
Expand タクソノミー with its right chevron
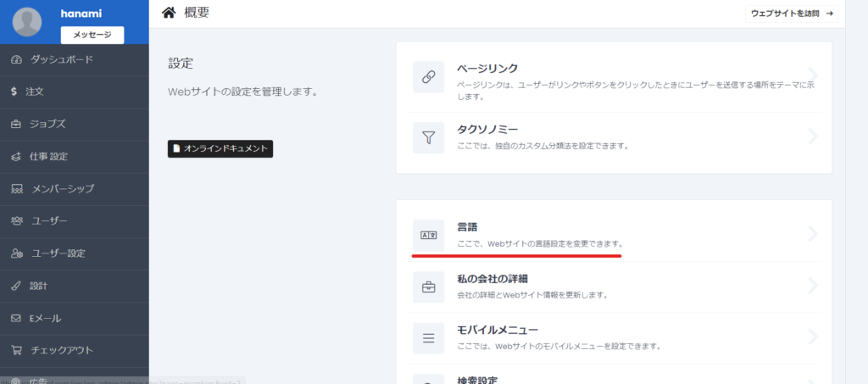812,136
